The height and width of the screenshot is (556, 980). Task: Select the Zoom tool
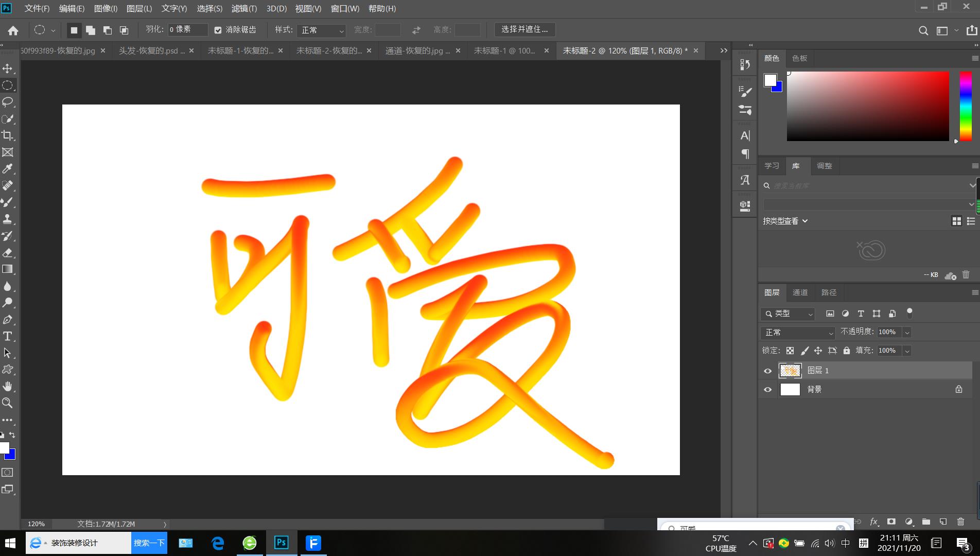[x=8, y=403]
